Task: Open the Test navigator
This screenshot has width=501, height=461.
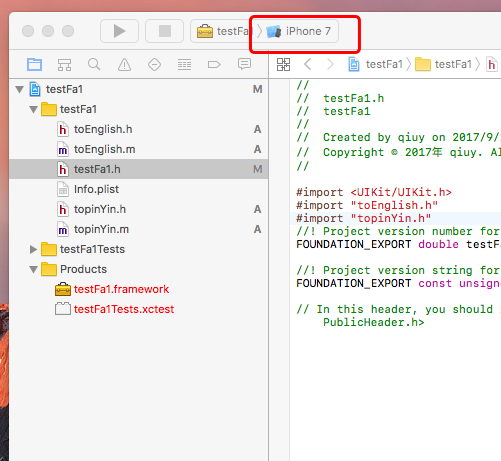Action: coord(154,64)
